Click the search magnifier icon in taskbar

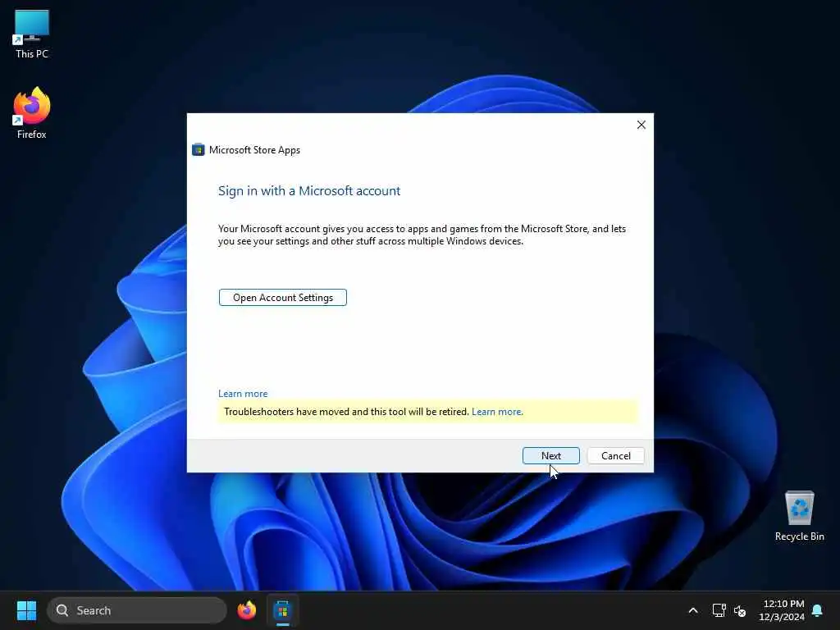(x=62, y=610)
